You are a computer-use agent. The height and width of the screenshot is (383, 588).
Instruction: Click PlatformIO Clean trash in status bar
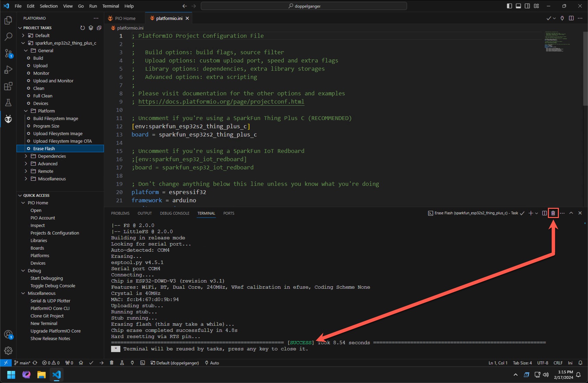[112, 363]
